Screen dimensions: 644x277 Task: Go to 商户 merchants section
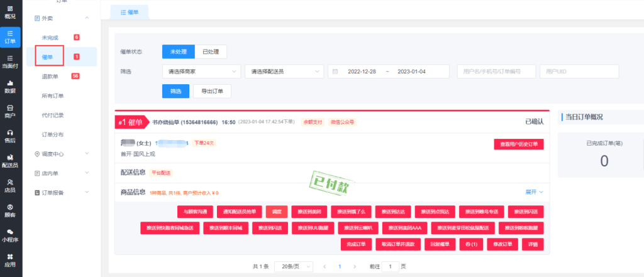tap(10, 111)
